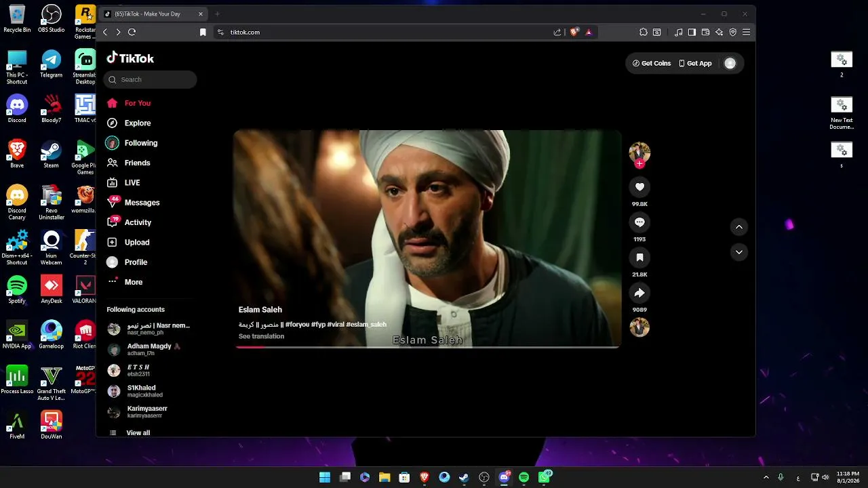
Task: Select OBS Studio desktop icon
Action: pos(52,19)
